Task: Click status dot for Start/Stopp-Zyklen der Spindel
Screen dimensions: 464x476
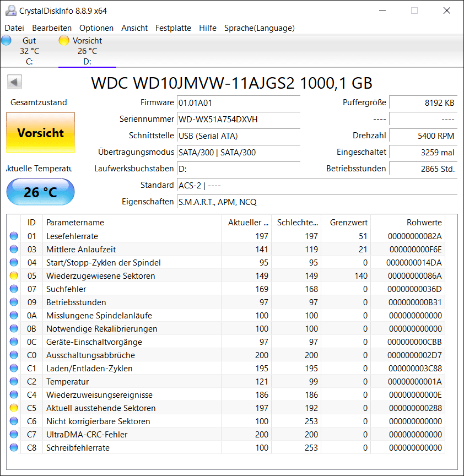Action: click(x=14, y=262)
